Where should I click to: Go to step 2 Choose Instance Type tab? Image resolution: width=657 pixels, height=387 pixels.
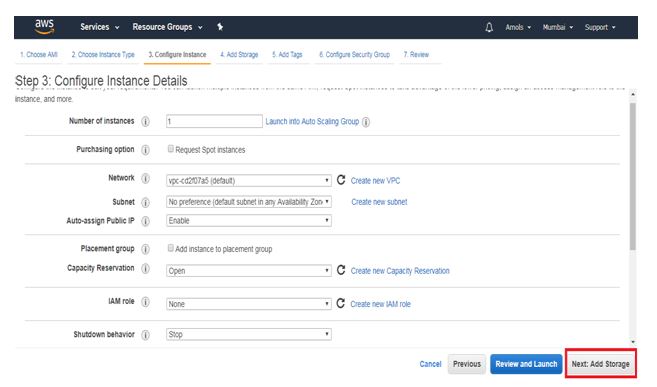click(103, 55)
